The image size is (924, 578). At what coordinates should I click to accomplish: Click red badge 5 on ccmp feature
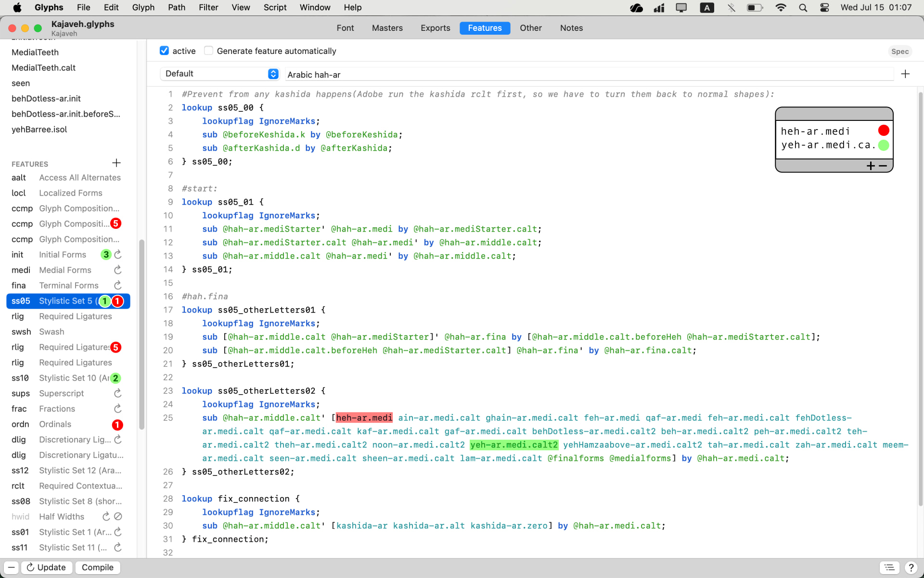pos(115,223)
